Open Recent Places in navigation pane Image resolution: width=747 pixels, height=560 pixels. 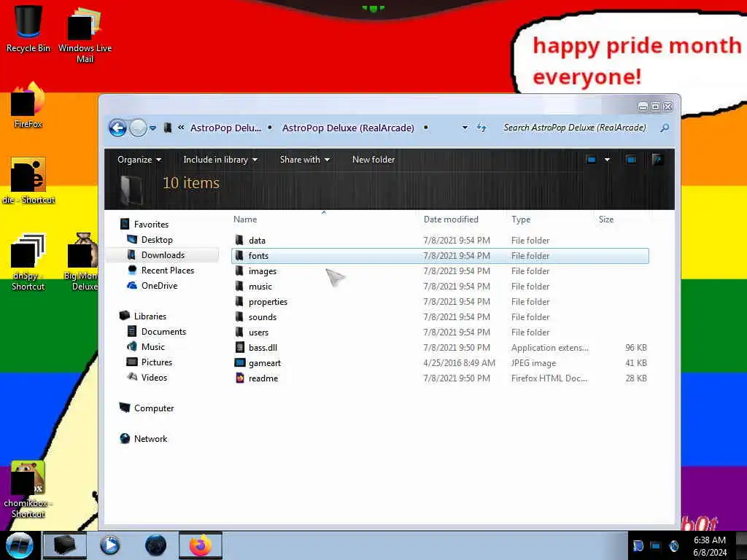point(168,271)
